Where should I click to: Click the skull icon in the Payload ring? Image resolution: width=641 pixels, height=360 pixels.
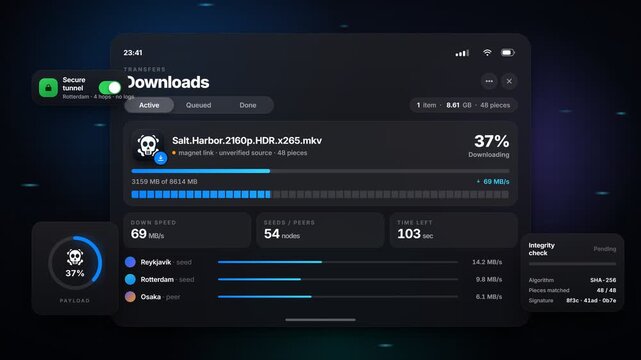click(75, 257)
